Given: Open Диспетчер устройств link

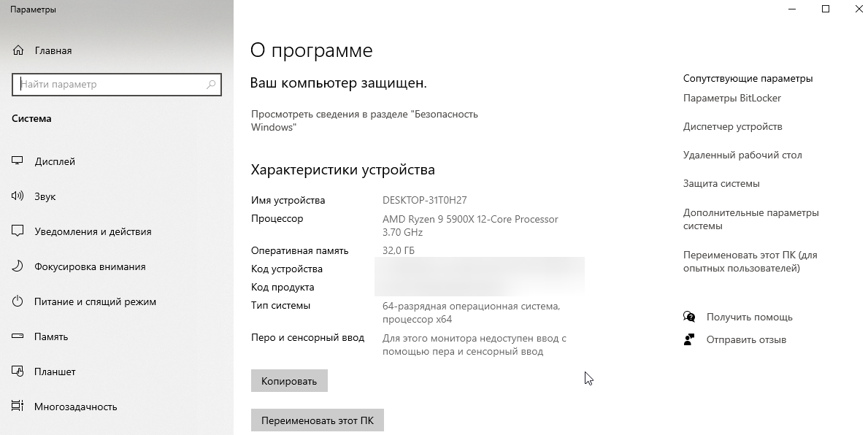Looking at the screenshot, I should pyautogui.click(x=732, y=127).
